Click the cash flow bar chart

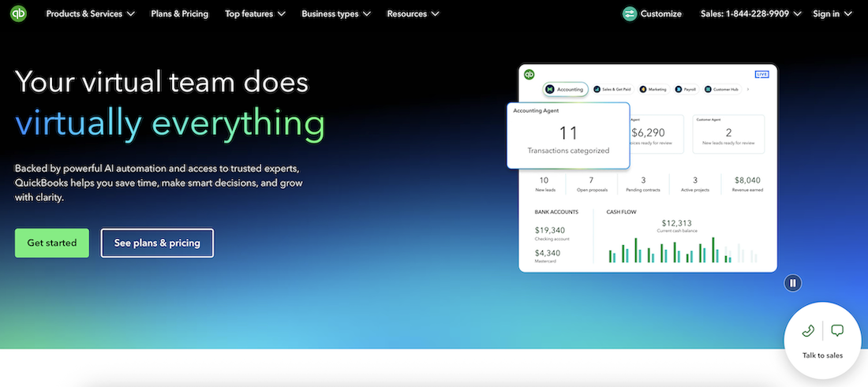683,250
